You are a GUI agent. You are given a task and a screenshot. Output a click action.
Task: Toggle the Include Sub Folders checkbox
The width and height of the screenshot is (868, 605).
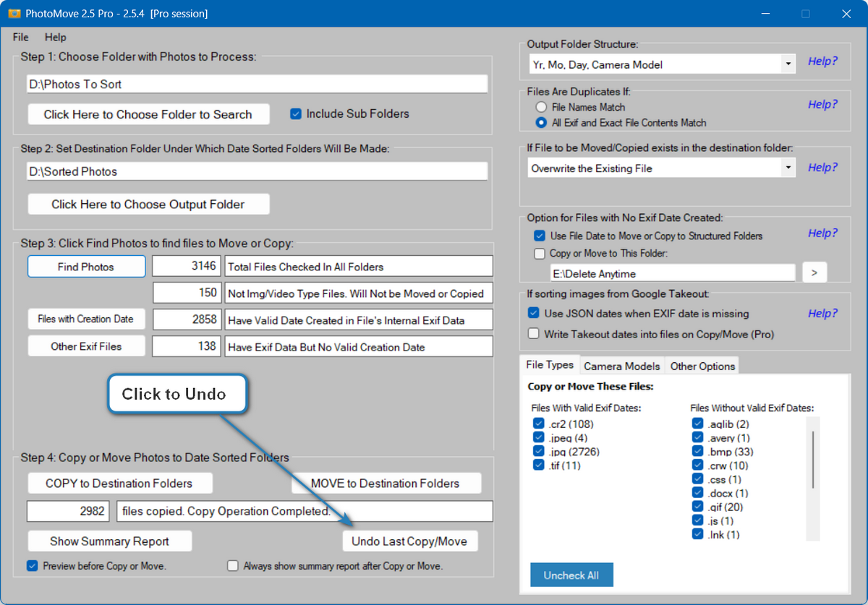296,113
